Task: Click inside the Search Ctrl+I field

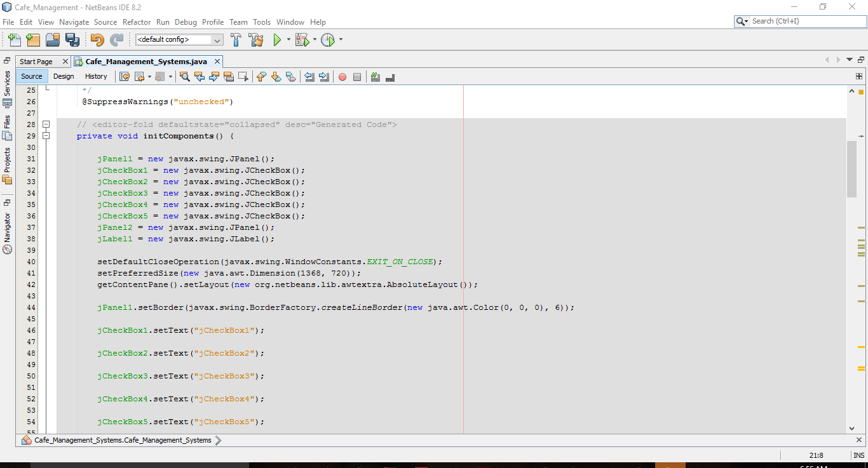Action: point(804,21)
